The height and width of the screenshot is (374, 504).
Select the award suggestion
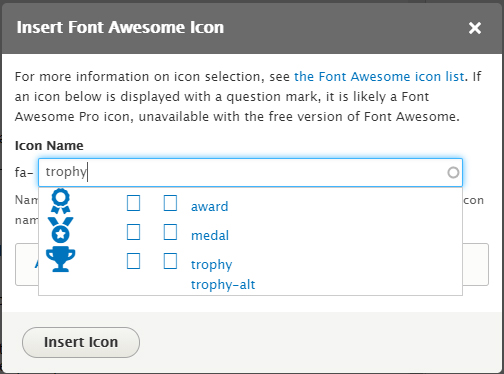209,207
